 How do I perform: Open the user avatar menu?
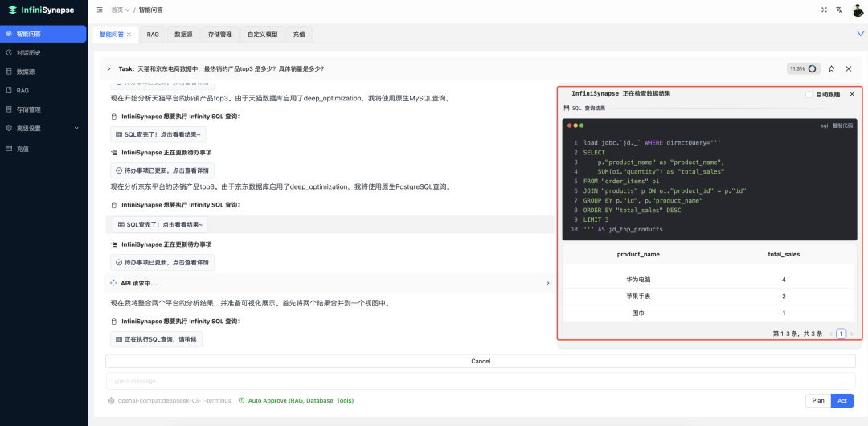tap(858, 10)
